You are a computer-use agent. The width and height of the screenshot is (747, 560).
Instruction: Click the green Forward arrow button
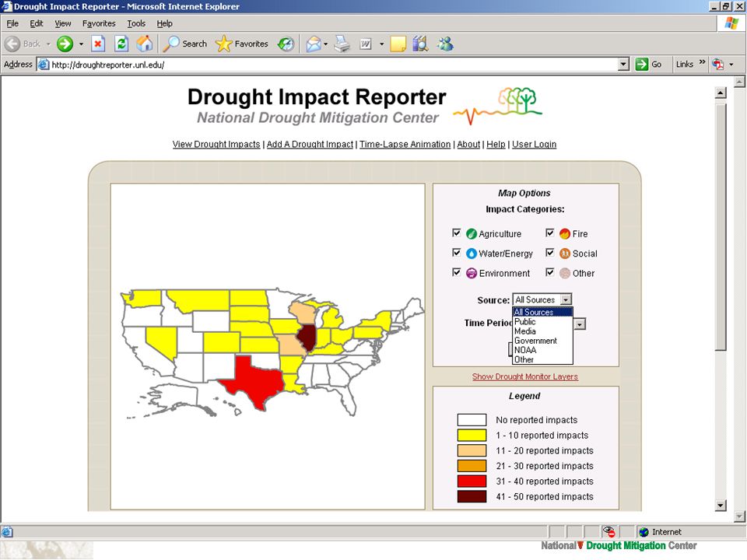tap(65, 44)
